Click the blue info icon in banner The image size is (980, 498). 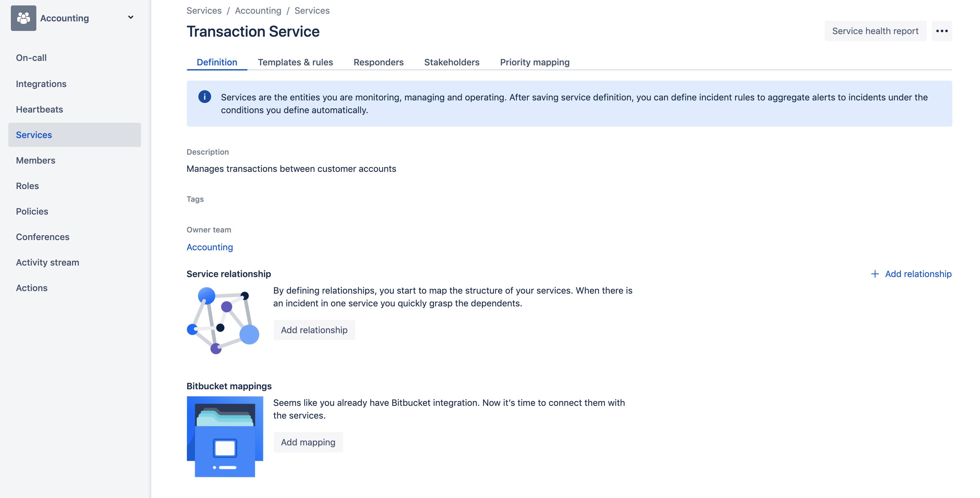205,97
